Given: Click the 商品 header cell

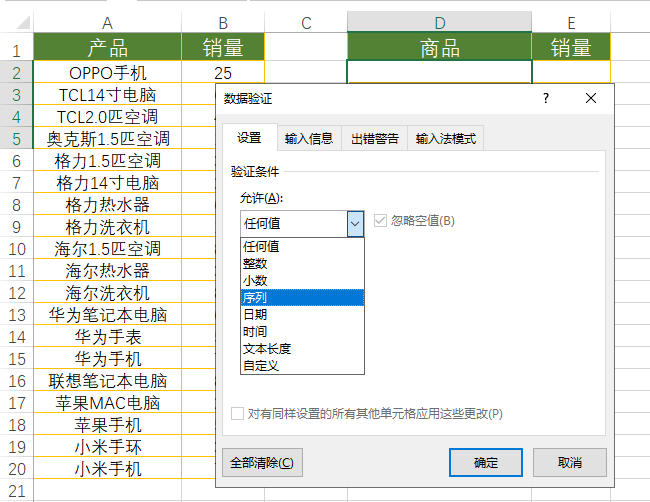Looking at the screenshot, I should coord(439,47).
